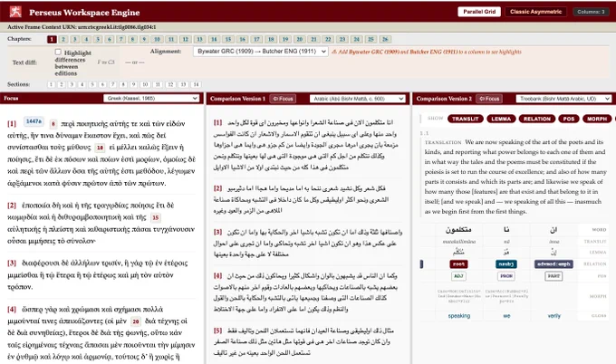Screen dimensions: 616x364
Task: Go to chapter 2
Action: tap(63, 39)
